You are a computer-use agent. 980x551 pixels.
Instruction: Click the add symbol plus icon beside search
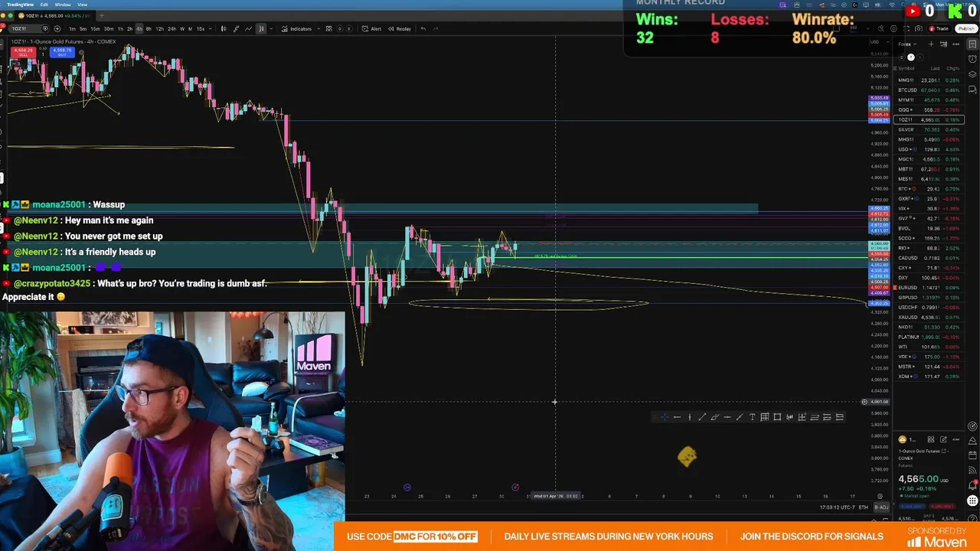[57, 28]
